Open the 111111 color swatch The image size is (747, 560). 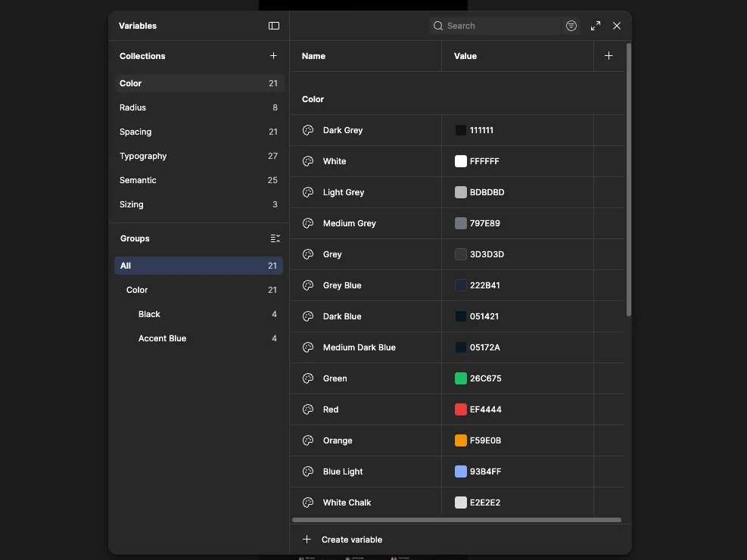click(461, 130)
